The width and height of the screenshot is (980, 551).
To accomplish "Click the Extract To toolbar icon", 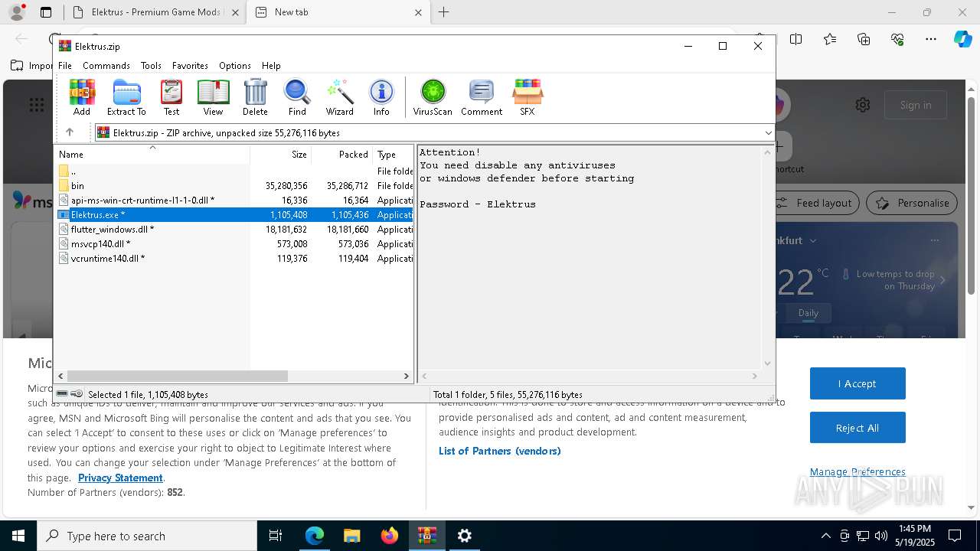I will tap(126, 97).
